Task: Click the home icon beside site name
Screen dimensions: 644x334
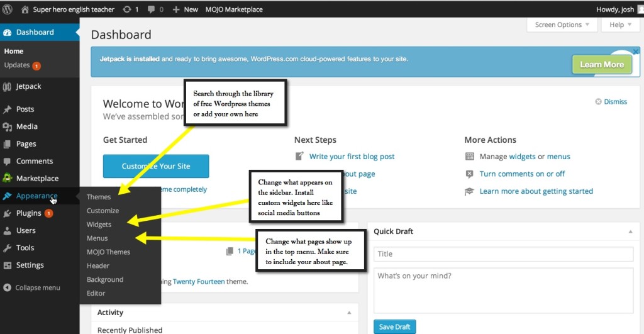Action: point(25,9)
